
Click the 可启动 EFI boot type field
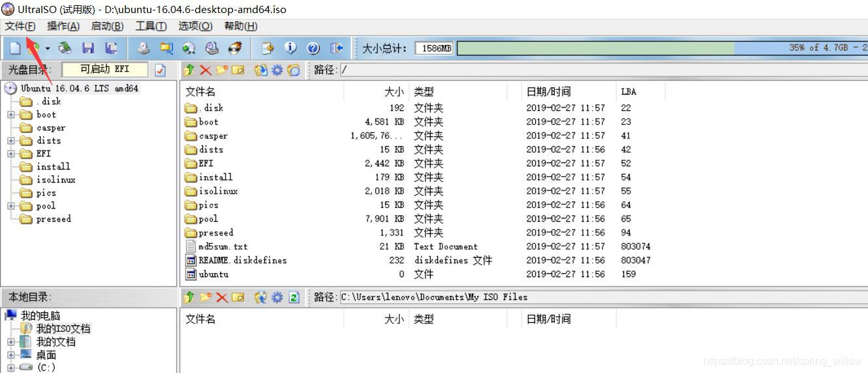[105, 69]
